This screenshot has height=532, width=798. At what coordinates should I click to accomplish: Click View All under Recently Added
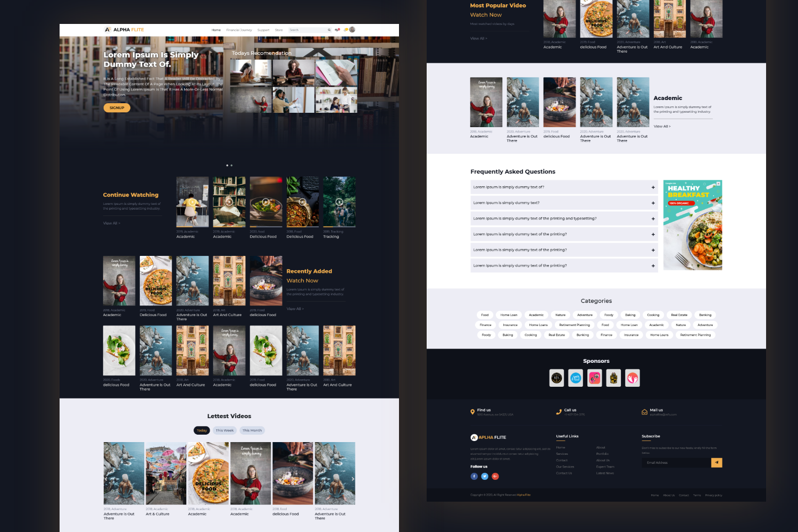click(x=295, y=309)
